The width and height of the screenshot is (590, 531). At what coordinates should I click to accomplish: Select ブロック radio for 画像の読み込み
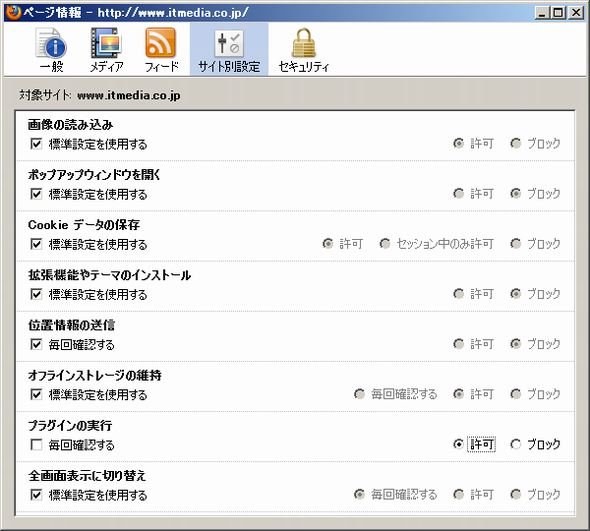(515, 143)
